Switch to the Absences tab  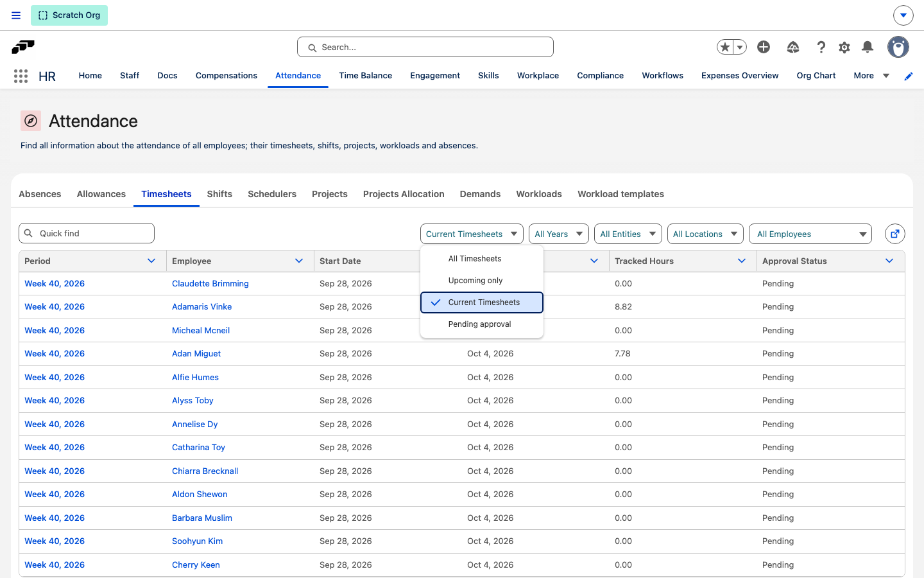40,194
